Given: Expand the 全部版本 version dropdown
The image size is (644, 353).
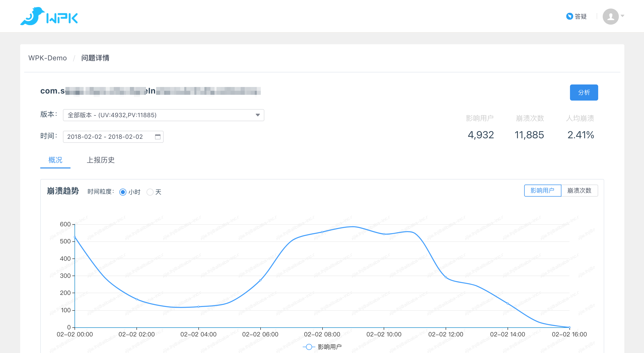Looking at the screenshot, I should click(163, 115).
